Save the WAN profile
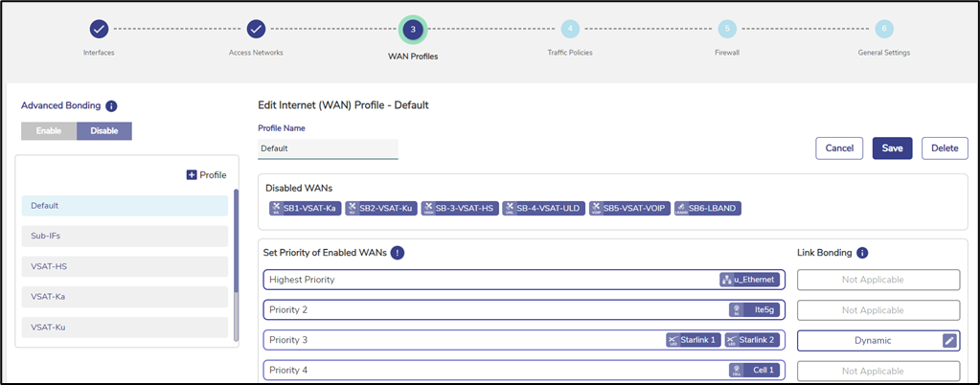The image size is (980, 385). pos(893,148)
